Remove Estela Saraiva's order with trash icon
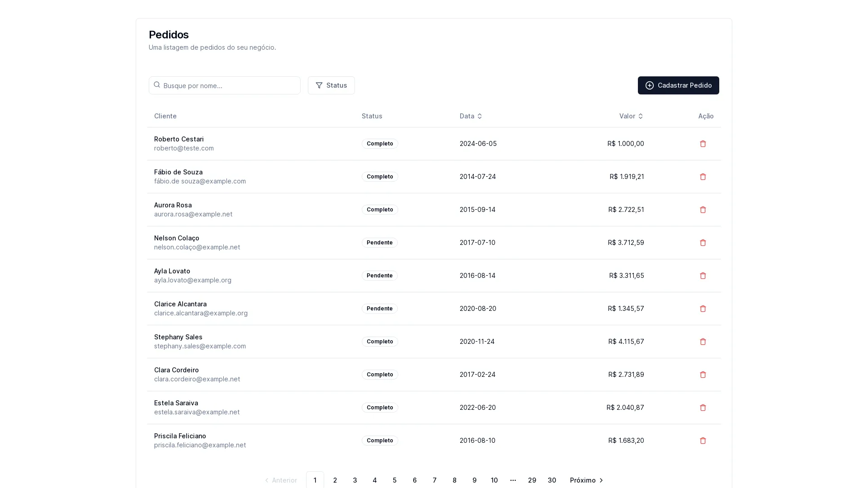This screenshot has height=488, width=868. click(x=703, y=408)
